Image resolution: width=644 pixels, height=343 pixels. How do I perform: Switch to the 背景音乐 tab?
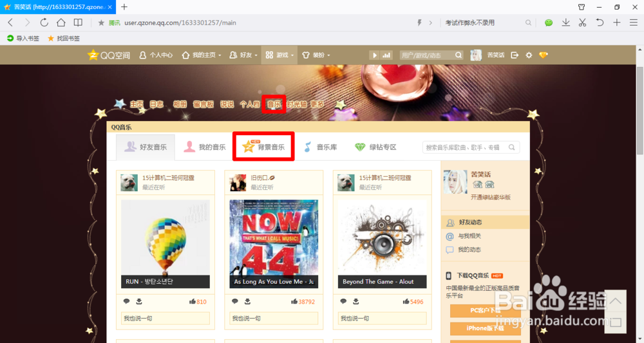point(263,147)
